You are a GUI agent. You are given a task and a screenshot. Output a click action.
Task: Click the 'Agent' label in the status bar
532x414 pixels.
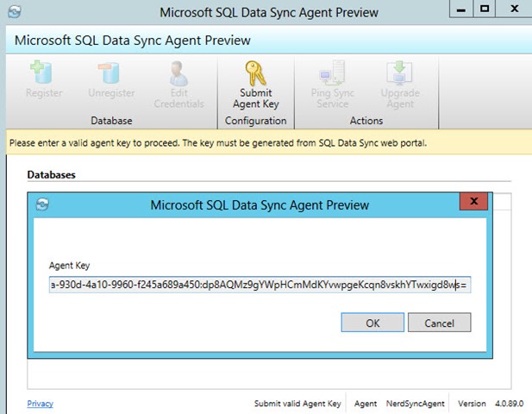coord(366,404)
